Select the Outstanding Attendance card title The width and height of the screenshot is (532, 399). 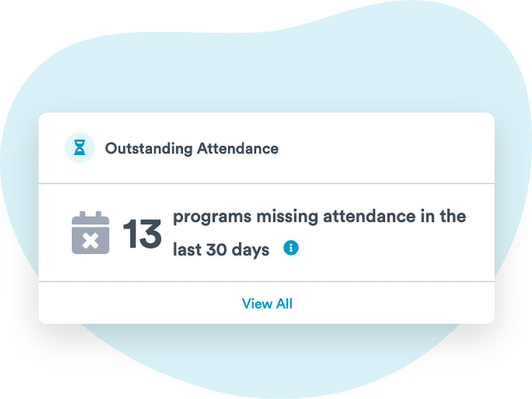pyautogui.click(x=192, y=148)
